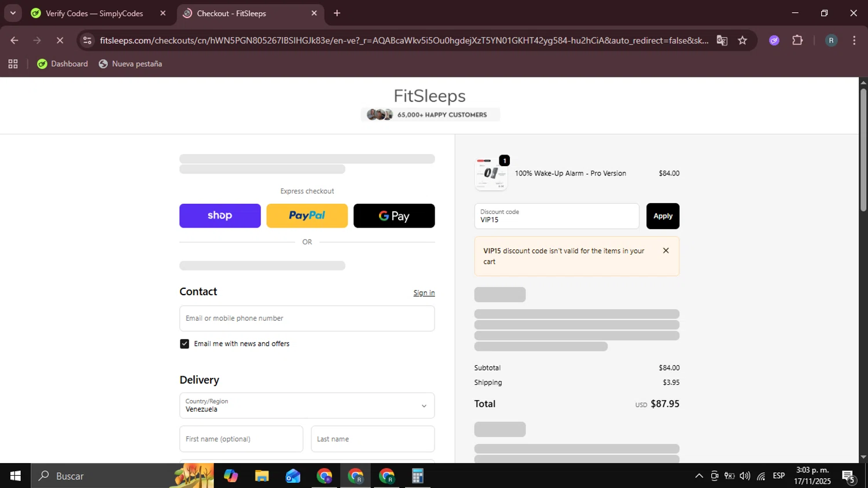Viewport: 868px width, 488px height.
Task: View site information icon in address bar
Action: coord(87,41)
